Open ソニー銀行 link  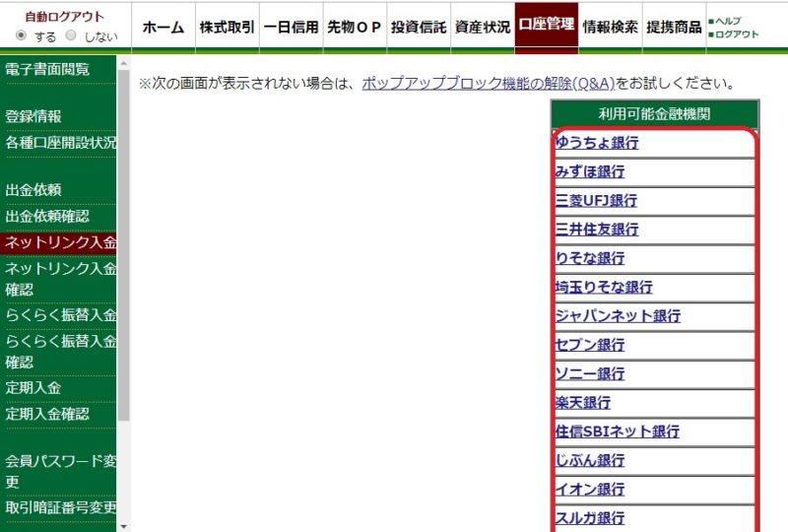(x=590, y=373)
